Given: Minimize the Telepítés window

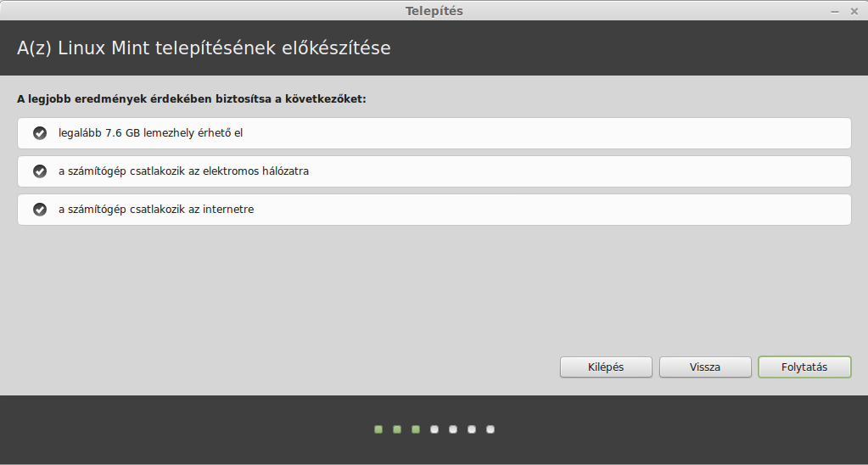Looking at the screenshot, I should coord(835,11).
